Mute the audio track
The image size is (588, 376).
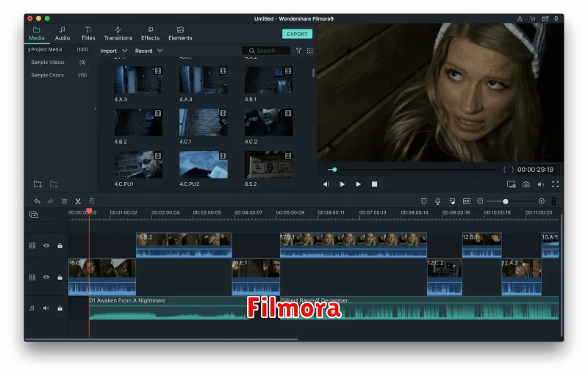coord(46,308)
